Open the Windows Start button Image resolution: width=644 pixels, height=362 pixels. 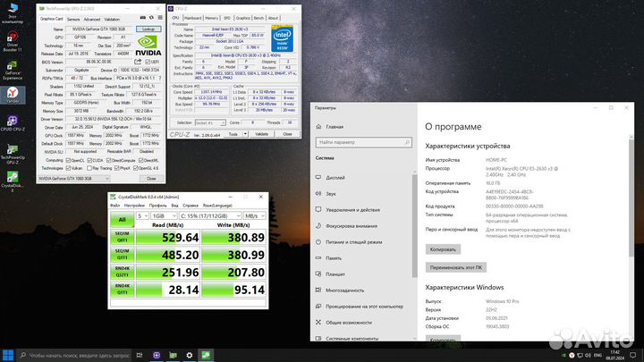(x=8, y=355)
